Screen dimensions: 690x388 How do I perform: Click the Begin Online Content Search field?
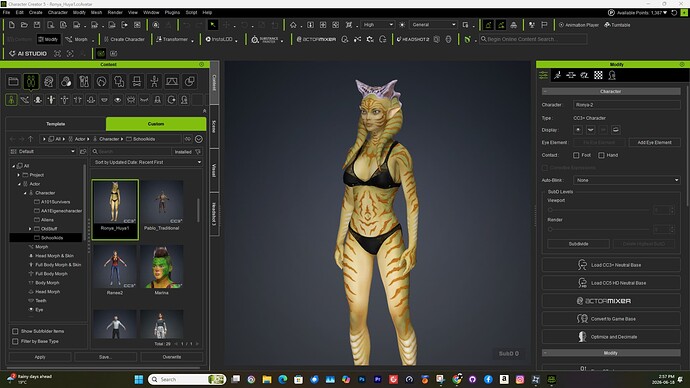click(533, 39)
